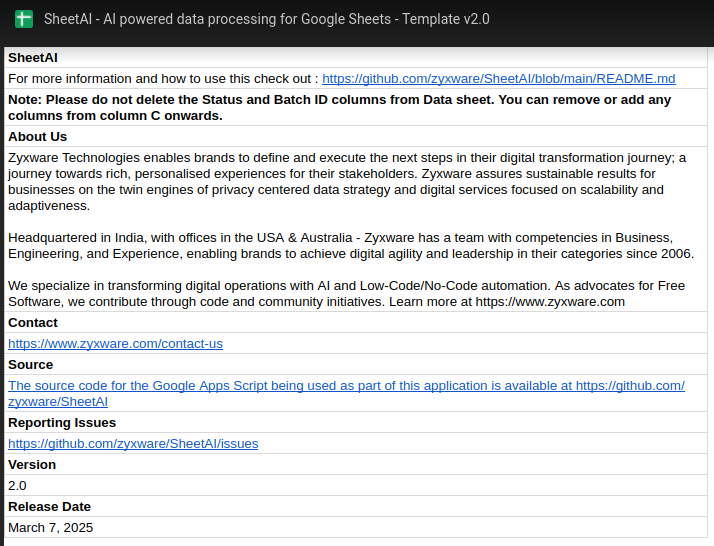The width and height of the screenshot is (714, 546).
Task: Select the 'Release Date' heading cell
Action: [356, 506]
